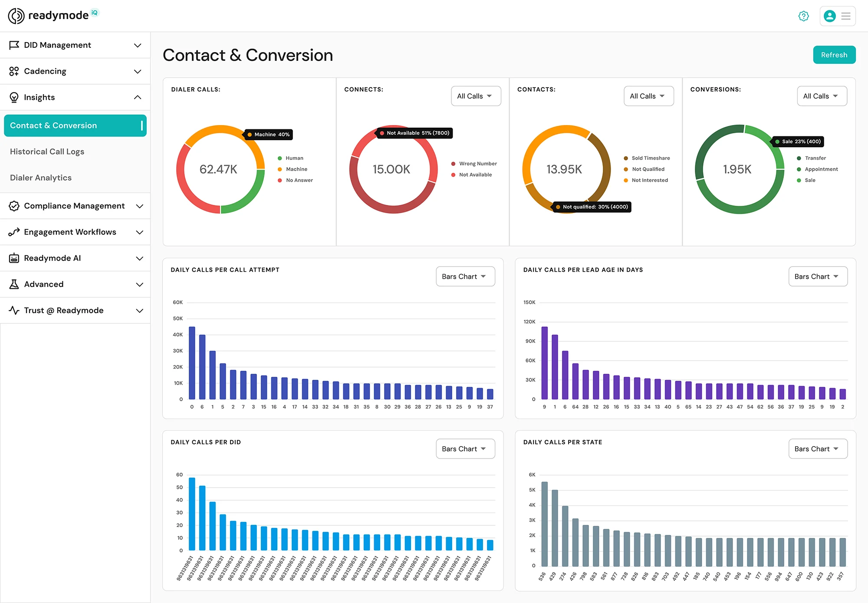Open Bars Chart dropdown for Daily Calls Per DID
This screenshot has width=868, height=603.
(465, 449)
